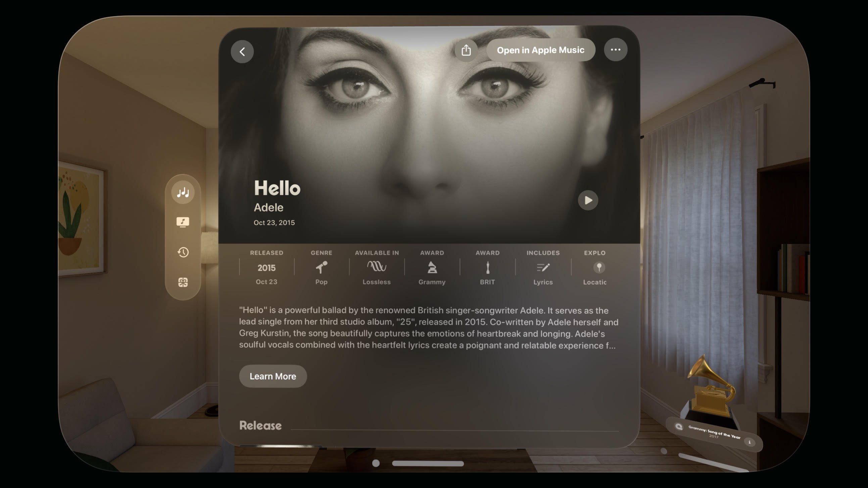Open Hello in Apple Music
Image resolution: width=868 pixels, height=488 pixels.
point(540,50)
